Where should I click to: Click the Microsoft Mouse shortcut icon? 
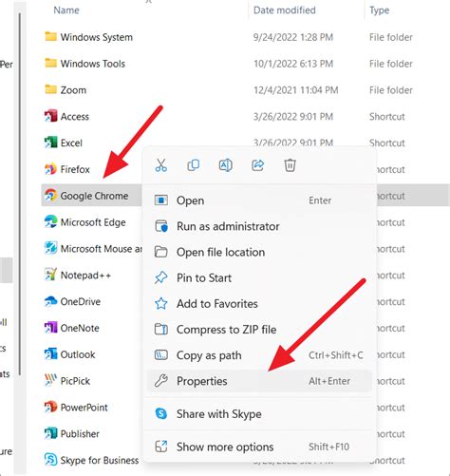50,248
